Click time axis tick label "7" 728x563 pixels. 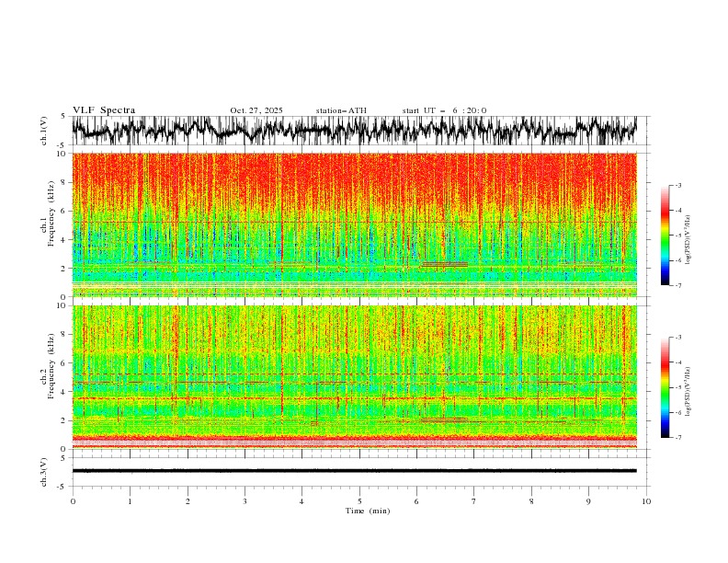474,501
